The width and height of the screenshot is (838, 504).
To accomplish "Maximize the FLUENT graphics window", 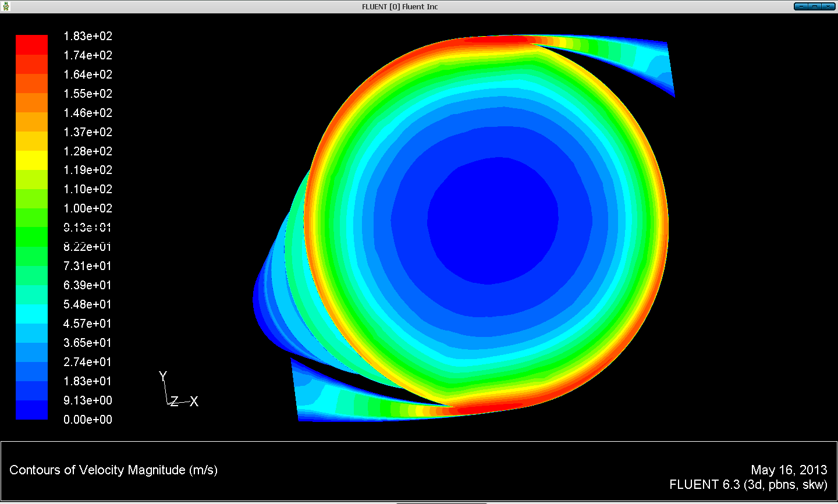I will click(x=815, y=6).
